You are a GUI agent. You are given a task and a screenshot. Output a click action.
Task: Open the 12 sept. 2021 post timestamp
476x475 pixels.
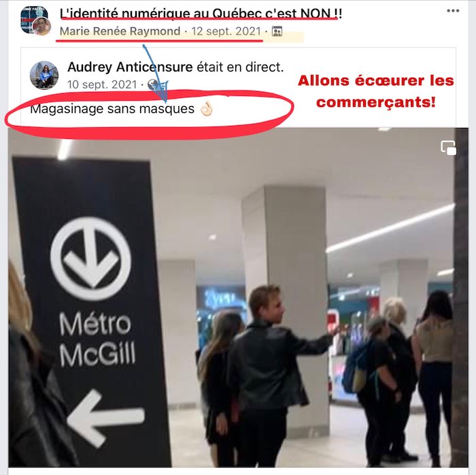(x=226, y=31)
